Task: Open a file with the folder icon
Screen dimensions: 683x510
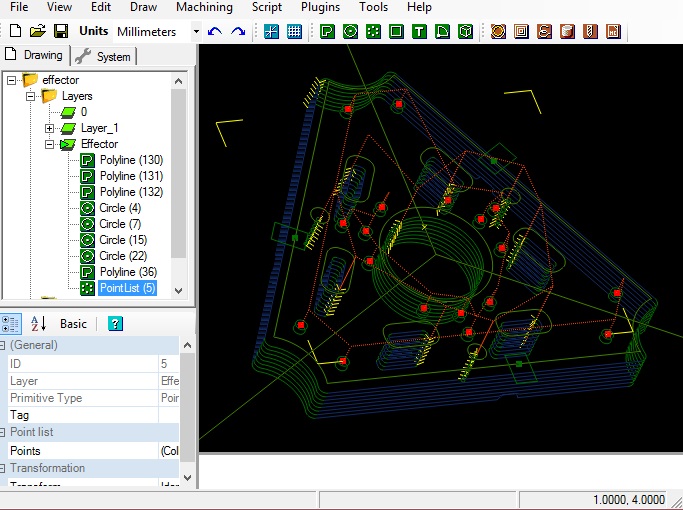Action: point(38,31)
